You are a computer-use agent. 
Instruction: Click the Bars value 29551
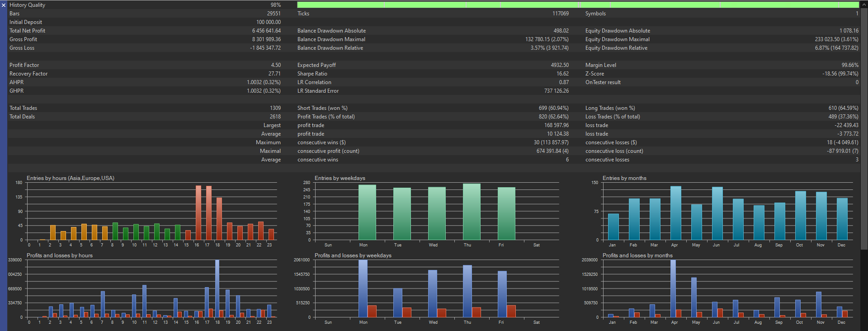tap(274, 14)
